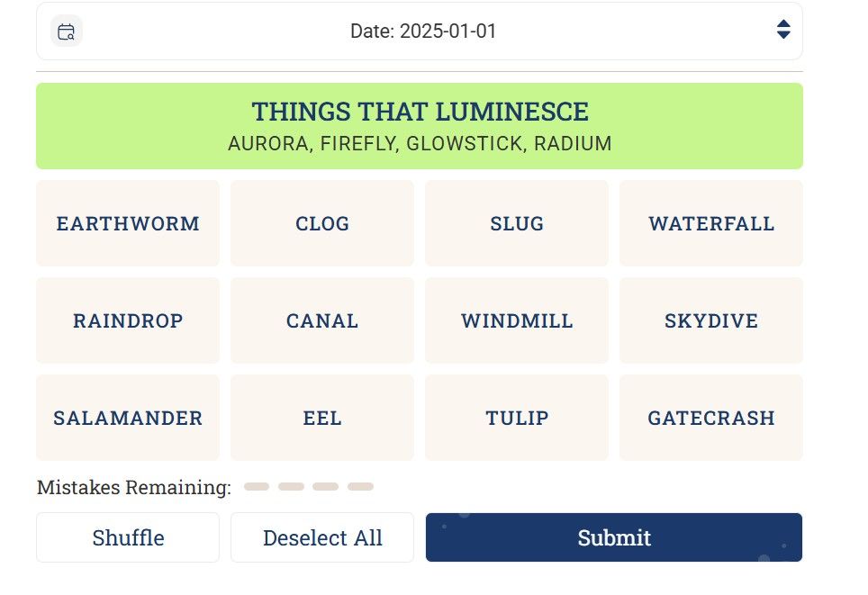Select the CLOG word tile

[x=322, y=223]
